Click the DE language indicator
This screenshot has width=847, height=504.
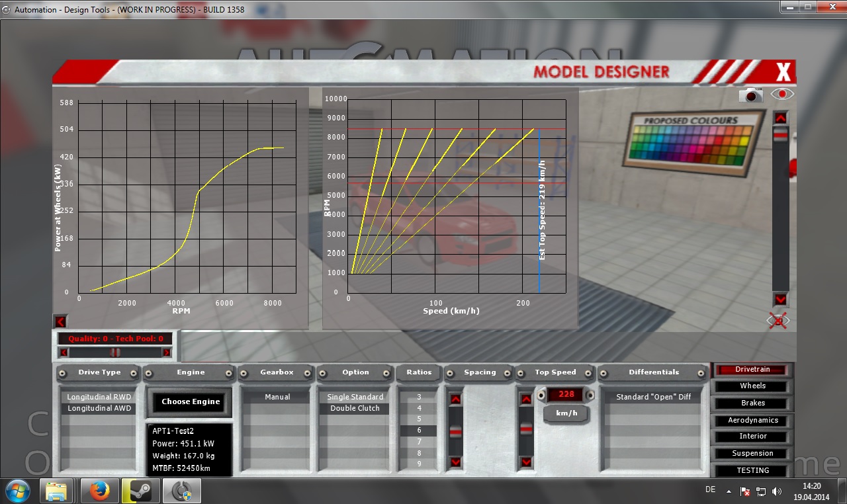[711, 489]
